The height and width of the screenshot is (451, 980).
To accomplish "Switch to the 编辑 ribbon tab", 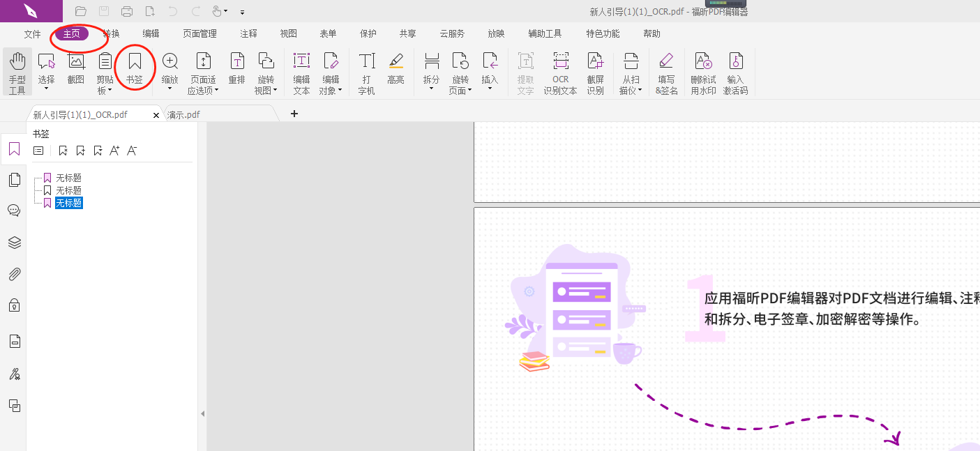I will click(150, 33).
